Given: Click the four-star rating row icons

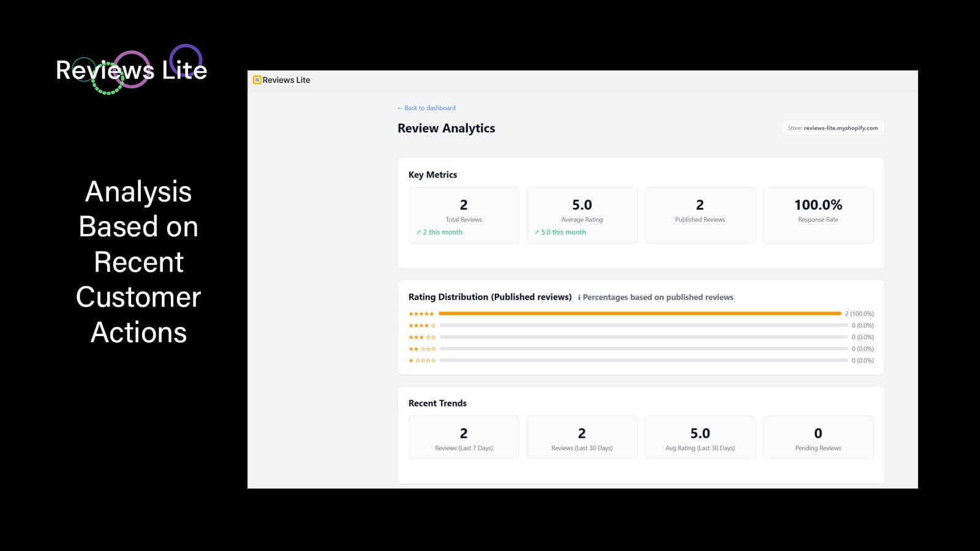Looking at the screenshot, I should (x=421, y=326).
